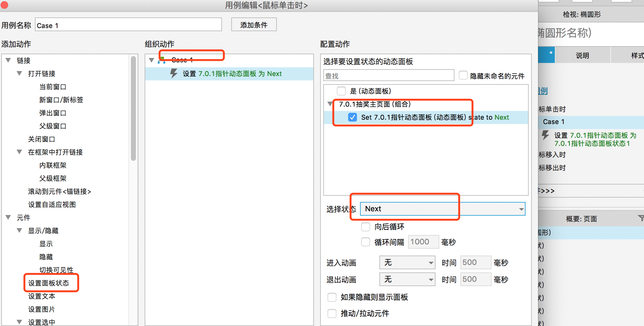Click the lightning bolt icon of the set action
644x326 pixels.
click(174, 74)
